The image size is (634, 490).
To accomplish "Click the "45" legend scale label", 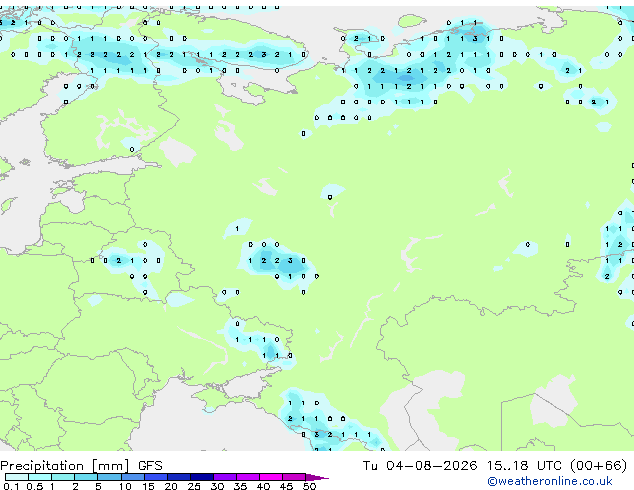I will coord(286,486).
